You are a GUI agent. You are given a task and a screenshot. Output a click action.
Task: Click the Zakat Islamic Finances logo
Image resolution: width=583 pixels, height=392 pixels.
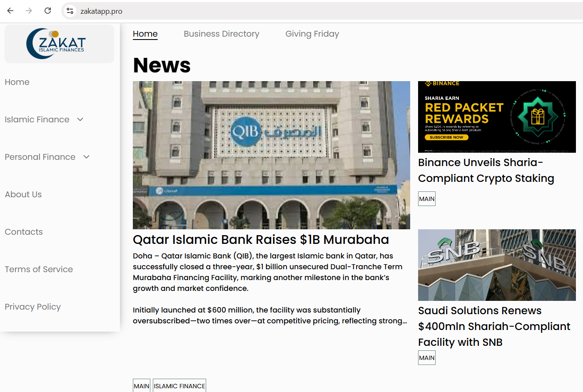(56, 44)
